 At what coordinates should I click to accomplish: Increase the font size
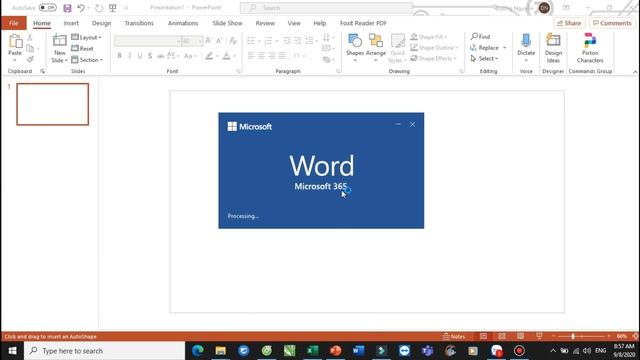[209, 40]
